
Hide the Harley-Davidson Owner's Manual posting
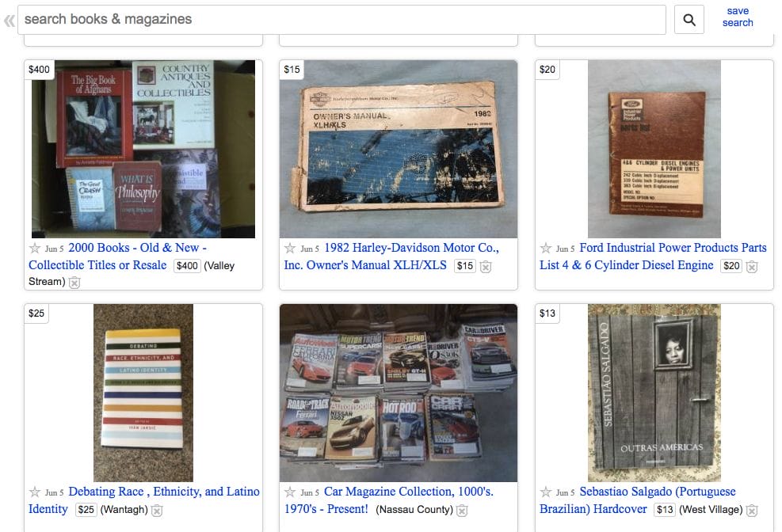(x=485, y=267)
